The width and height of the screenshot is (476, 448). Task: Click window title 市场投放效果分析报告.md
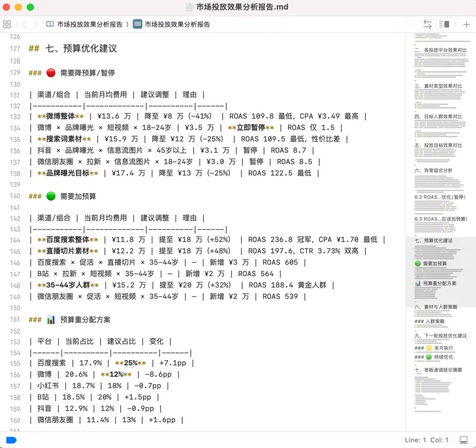point(242,7)
